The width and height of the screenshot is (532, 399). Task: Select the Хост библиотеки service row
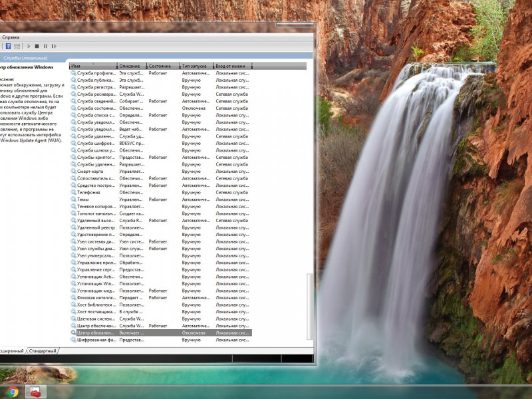click(x=161, y=305)
